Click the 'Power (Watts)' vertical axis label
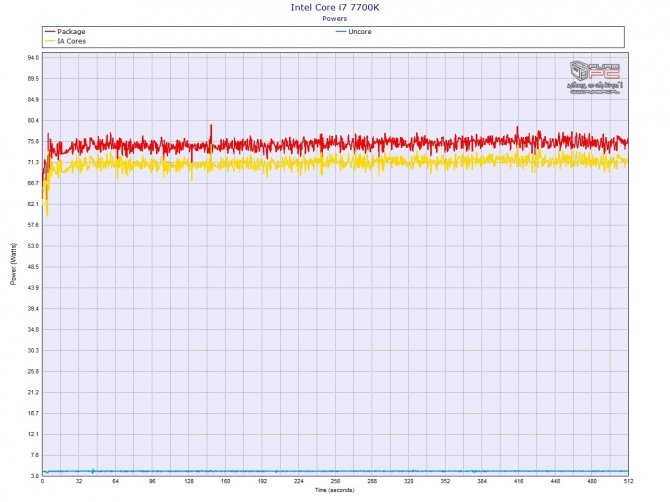Viewport: 670px width, 502px height. (13, 264)
